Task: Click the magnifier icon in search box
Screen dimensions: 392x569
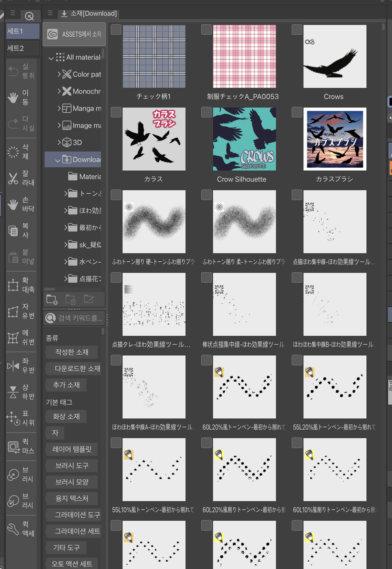Action: (x=51, y=318)
